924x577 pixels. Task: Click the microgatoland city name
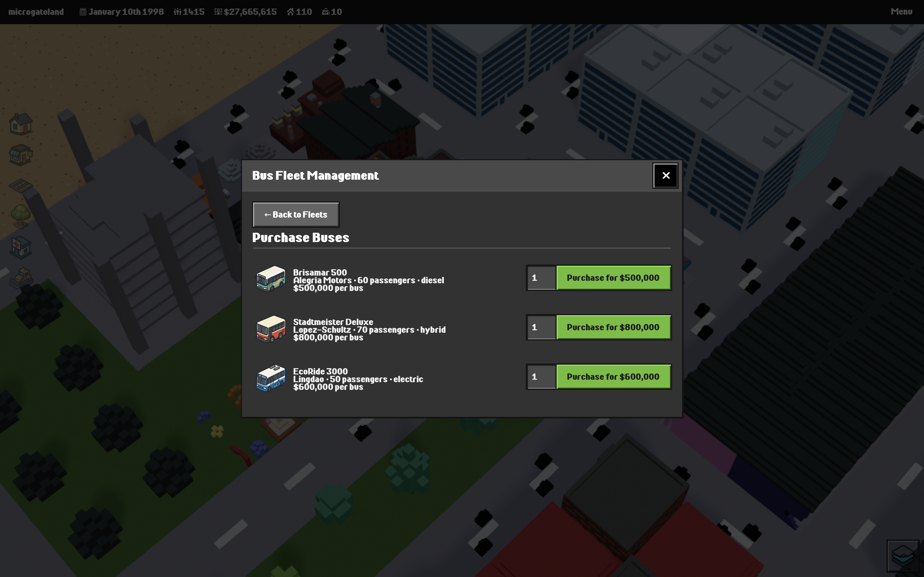[36, 12]
